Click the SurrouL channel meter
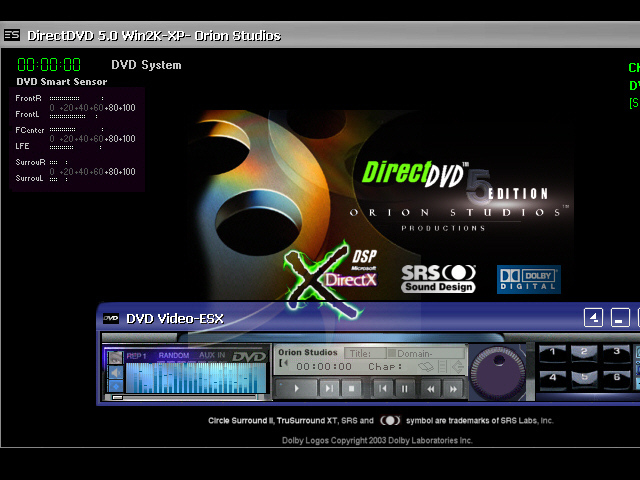Image resolution: width=640 pixels, height=480 pixels. (42, 178)
